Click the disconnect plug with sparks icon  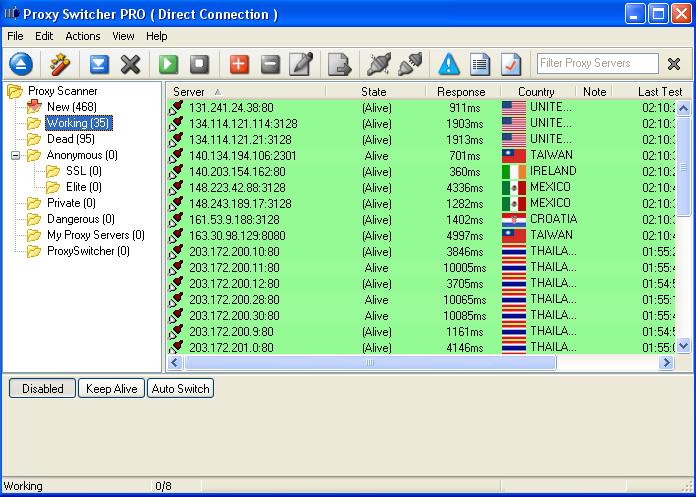[x=379, y=64]
